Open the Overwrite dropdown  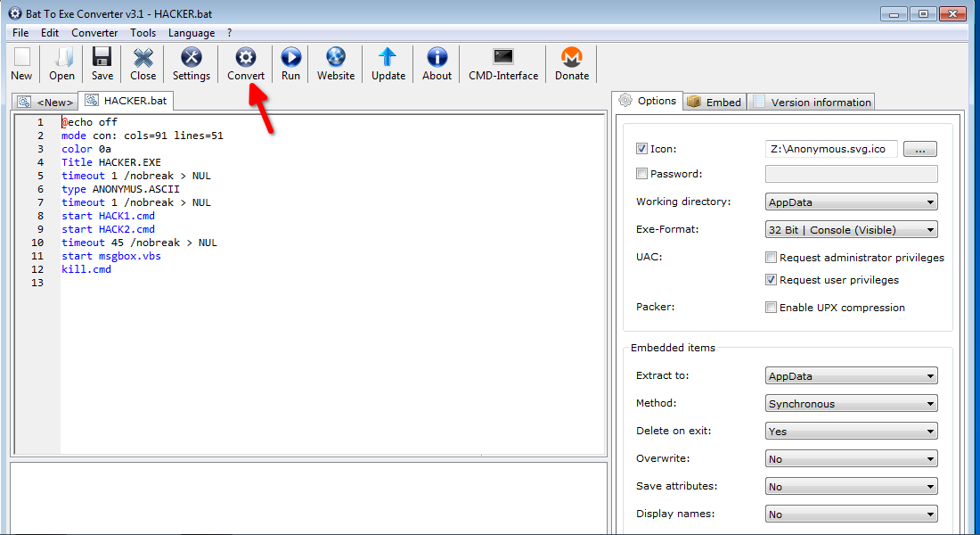tap(851, 458)
